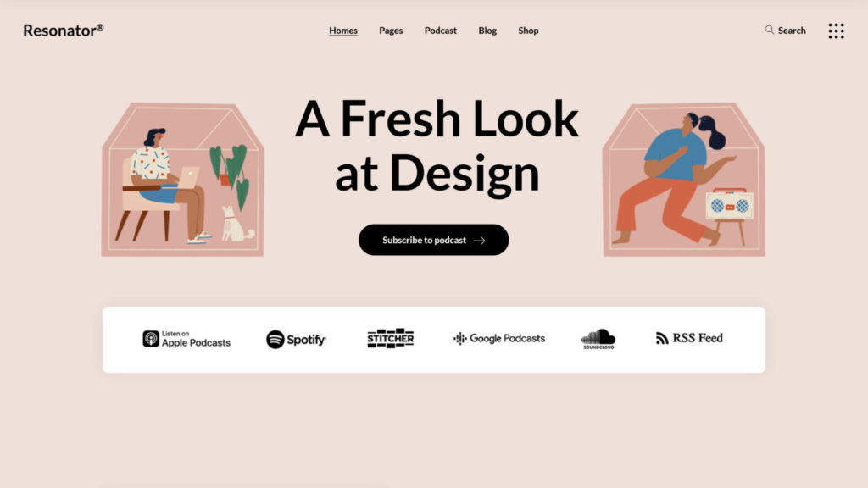Select the woman with laptop illustration
This screenshot has height=488, width=868.
[x=183, y=180]
